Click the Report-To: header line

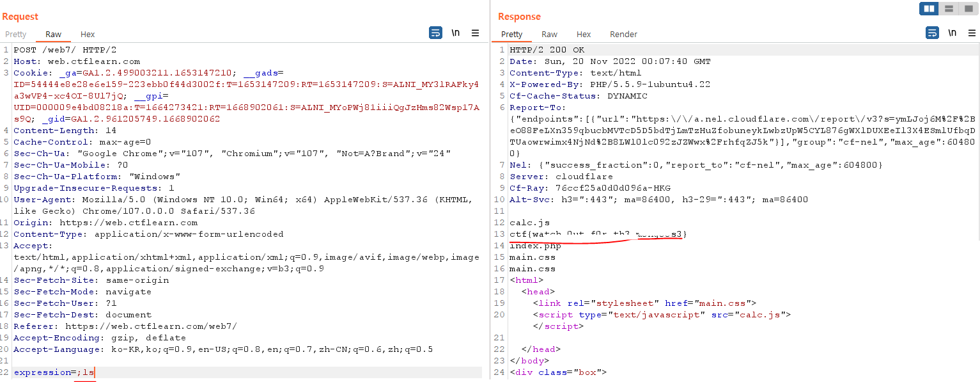point(538,107)
